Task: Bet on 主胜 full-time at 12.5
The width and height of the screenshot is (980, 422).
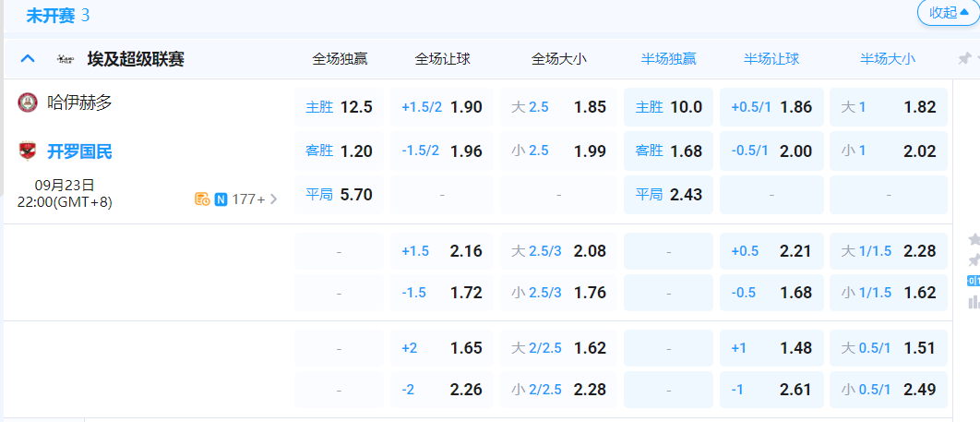Action: 339,107
